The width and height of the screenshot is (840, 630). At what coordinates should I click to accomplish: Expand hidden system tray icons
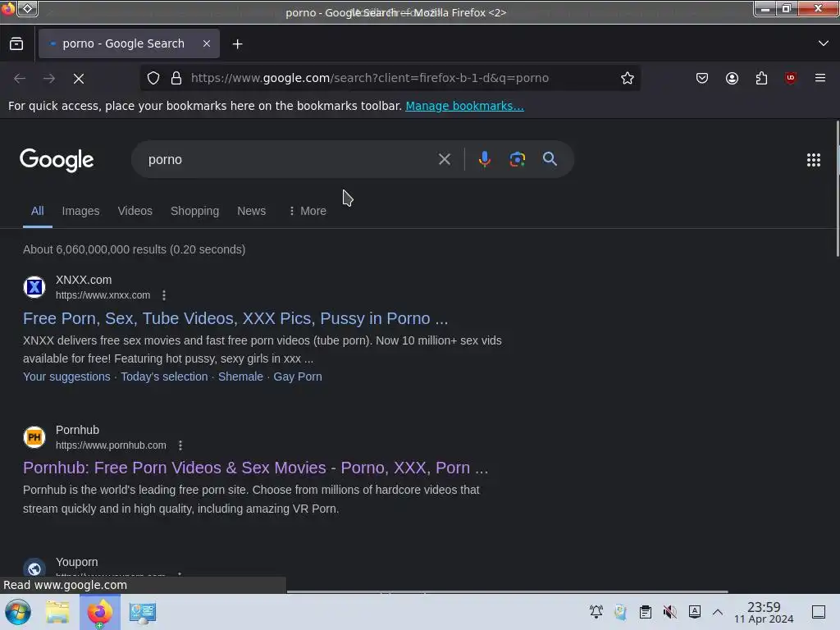[x=718, y=612]
